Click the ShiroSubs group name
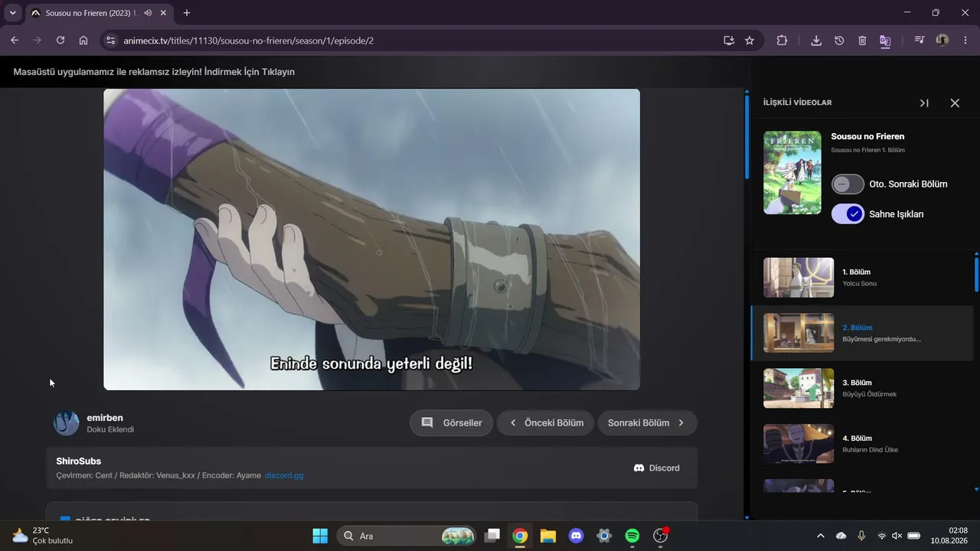 tap(78, 461)
